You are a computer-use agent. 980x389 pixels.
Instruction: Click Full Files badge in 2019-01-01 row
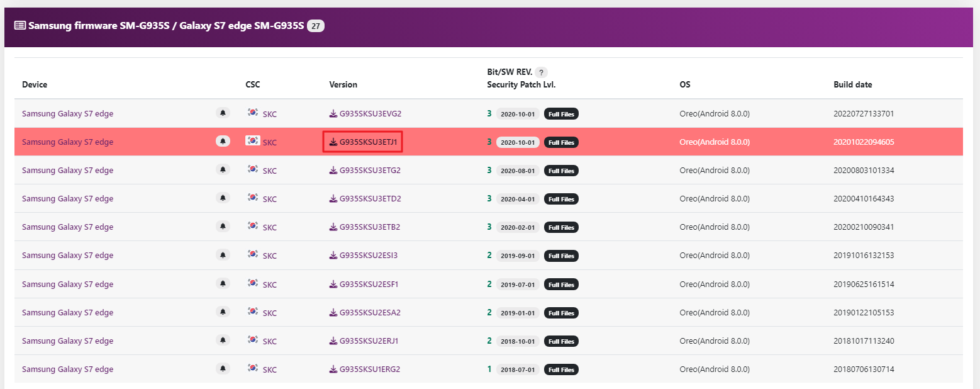click(x=561, y=313)
